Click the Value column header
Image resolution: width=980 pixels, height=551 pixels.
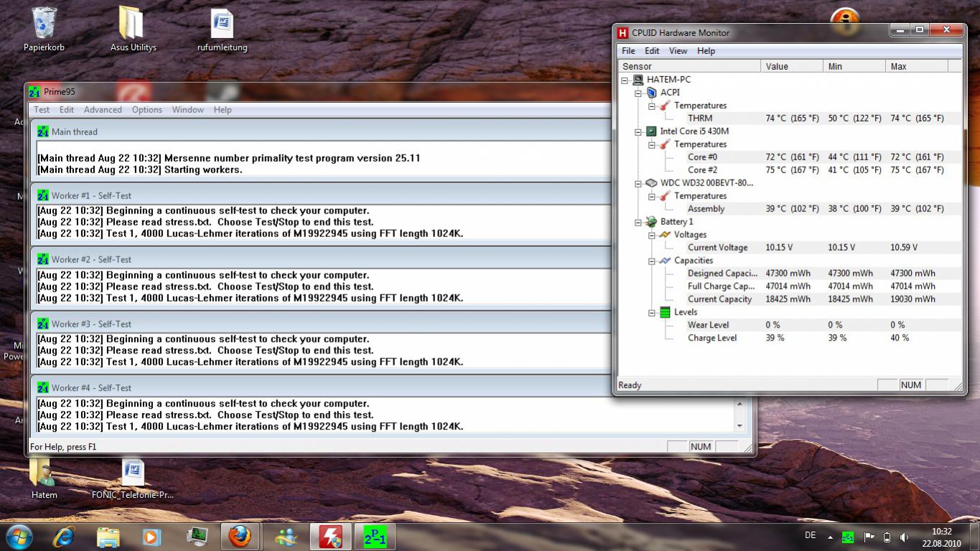tap(792, 66)
